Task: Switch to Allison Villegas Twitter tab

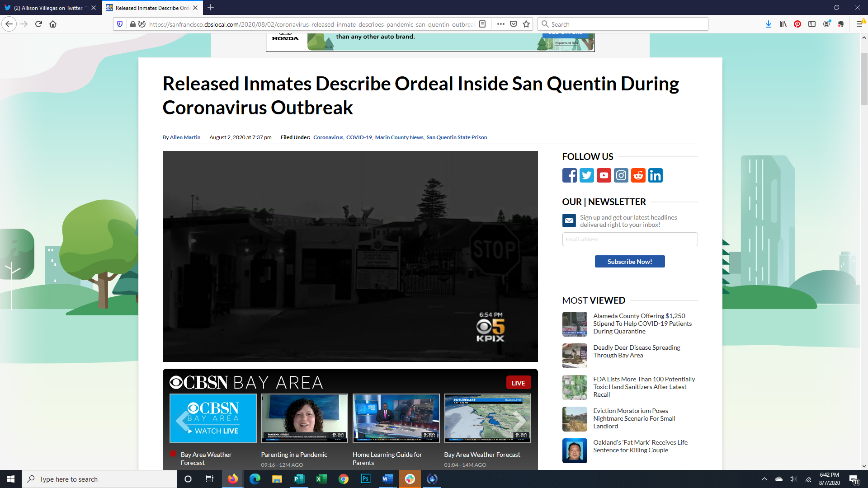Action: [48, 8]
